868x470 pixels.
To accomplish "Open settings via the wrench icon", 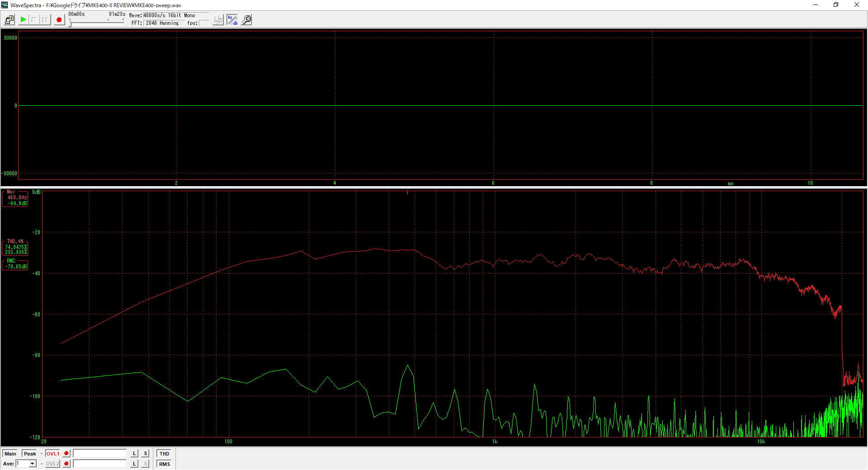I will [246, 20].
